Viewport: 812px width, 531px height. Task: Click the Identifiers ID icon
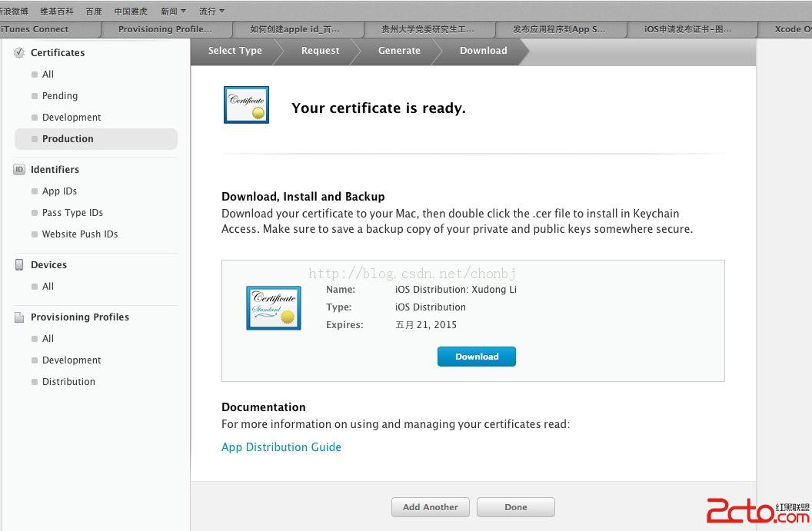click(19, 169)
